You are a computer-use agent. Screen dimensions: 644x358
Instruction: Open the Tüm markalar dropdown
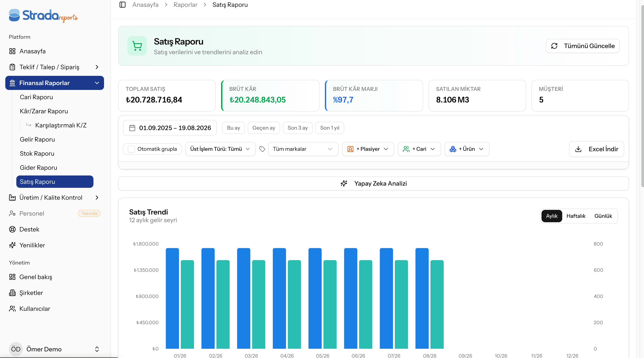(303, 149)
